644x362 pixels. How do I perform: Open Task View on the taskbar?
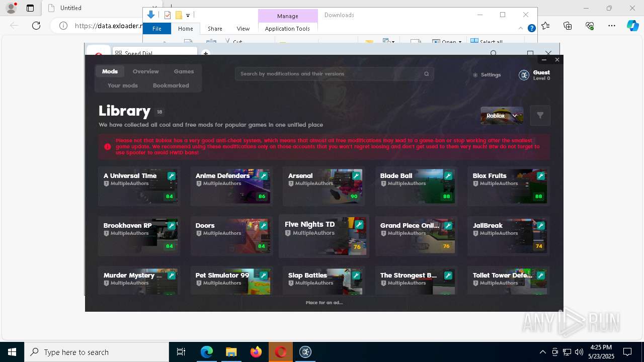click(x=181, y=352)
